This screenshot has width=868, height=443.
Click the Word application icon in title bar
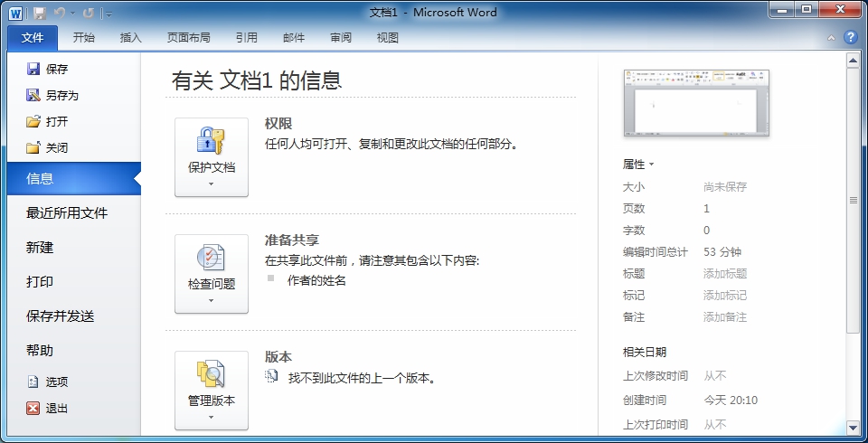pyautogui.click(x=15, y=13)
